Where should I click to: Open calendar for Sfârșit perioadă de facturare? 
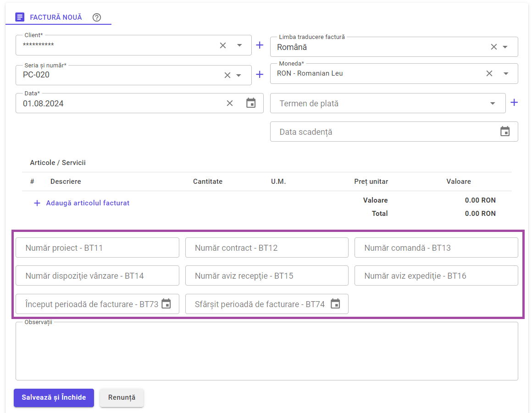point(335,304)
